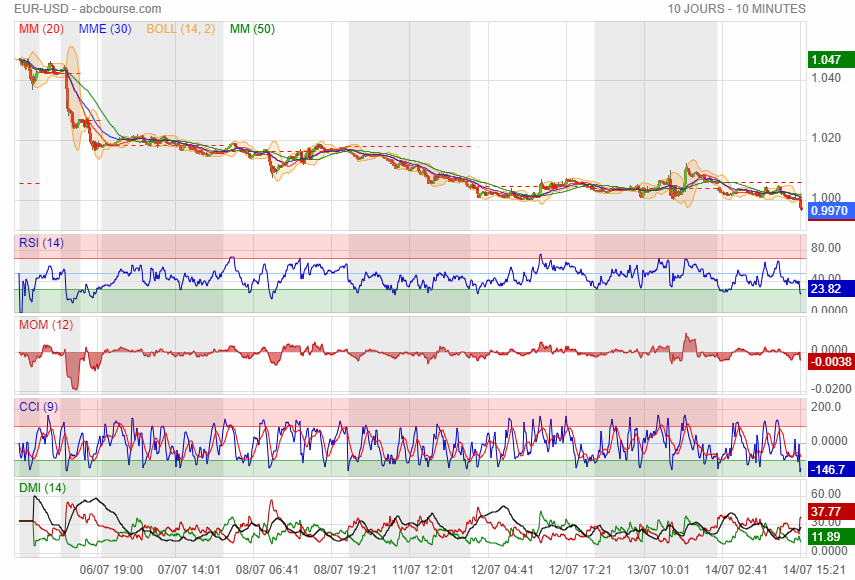Screen dimensions: 855x580
Task: Click the 08/07 19:21 time axis label
Action: click(345, 570)
